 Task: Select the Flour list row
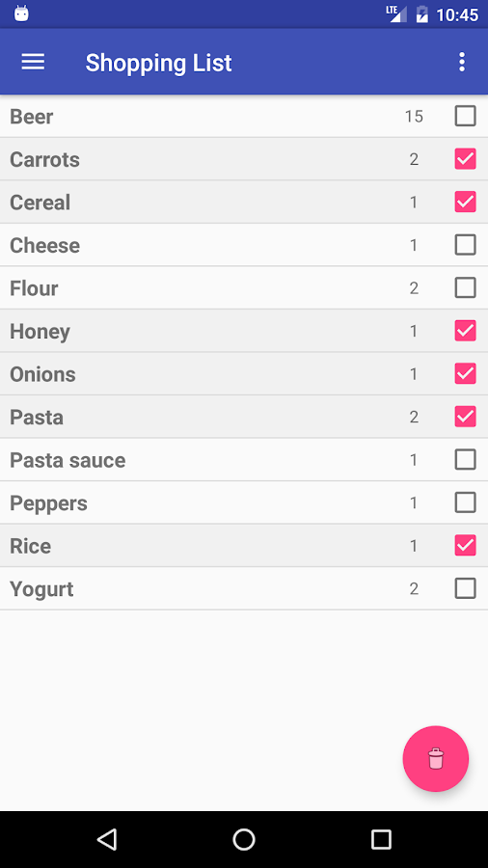click(244, 287)
